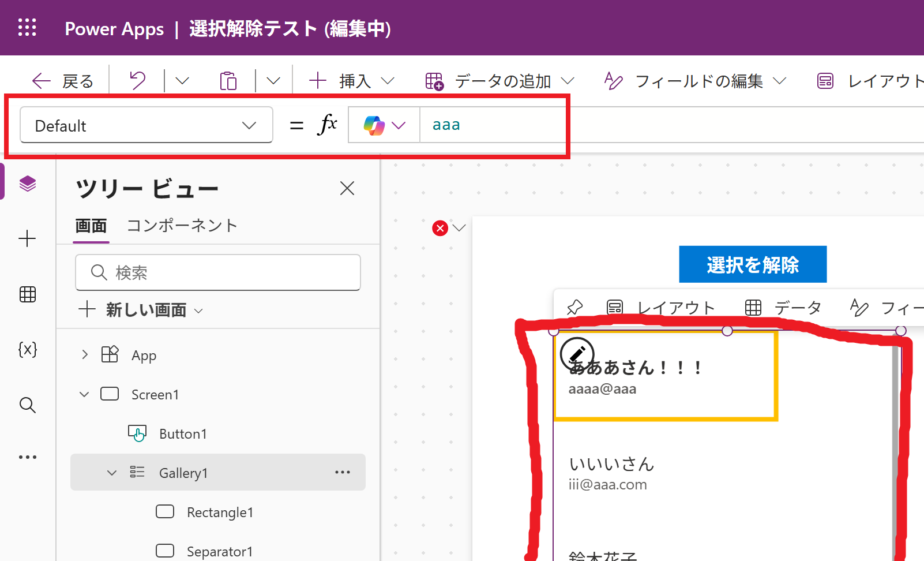Open the Tree view layers icon
Image resolution: width=924 pixels, height=561 pixels.
[28, 184]
